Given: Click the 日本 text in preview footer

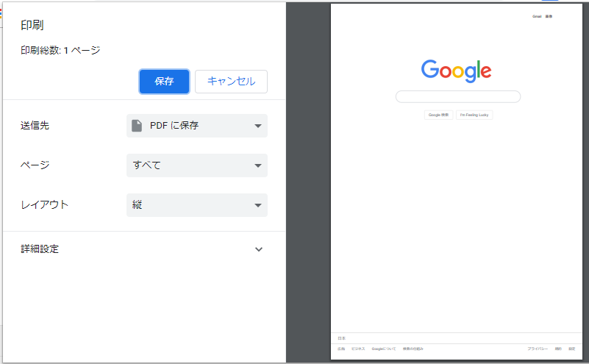Looking at the screenshot, I should point(341,338).
